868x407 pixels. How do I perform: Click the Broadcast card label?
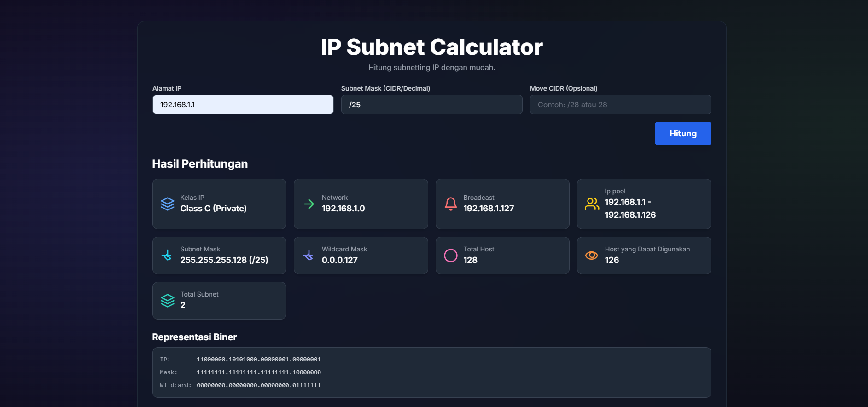coord(479,198)
